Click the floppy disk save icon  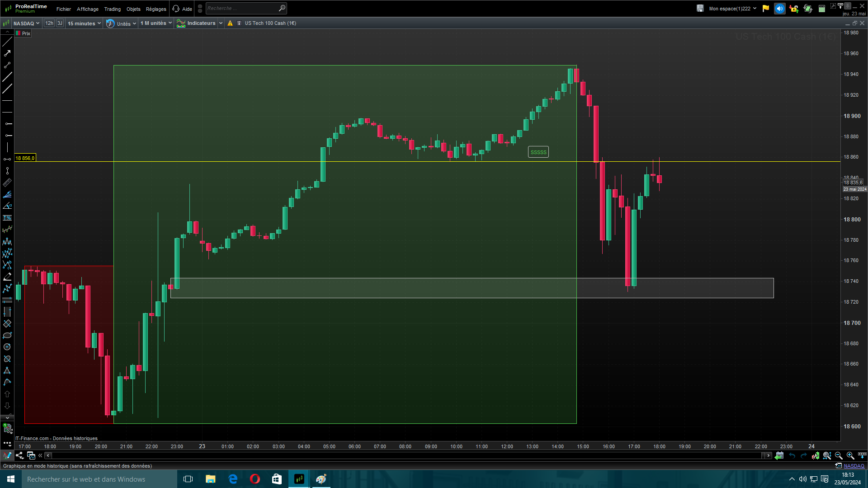700,9
